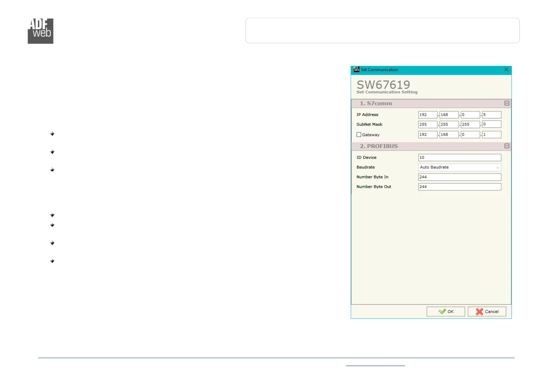Click the IP Address first octet field
Screen dimensions: 555x392
[x=428, y=115]
